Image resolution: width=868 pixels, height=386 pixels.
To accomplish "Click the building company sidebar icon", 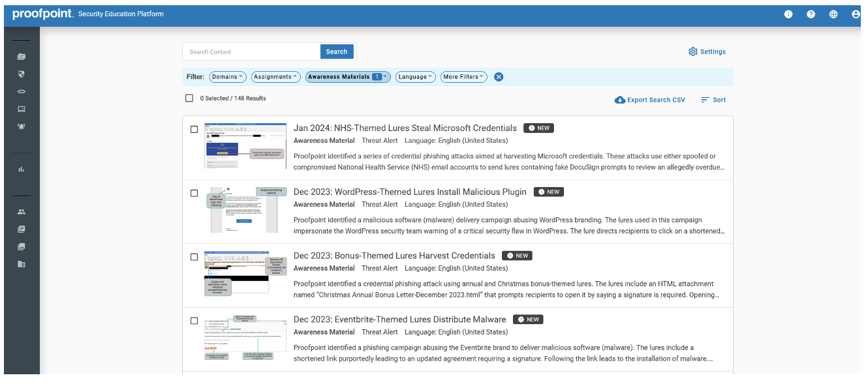I will click(22, 264).
